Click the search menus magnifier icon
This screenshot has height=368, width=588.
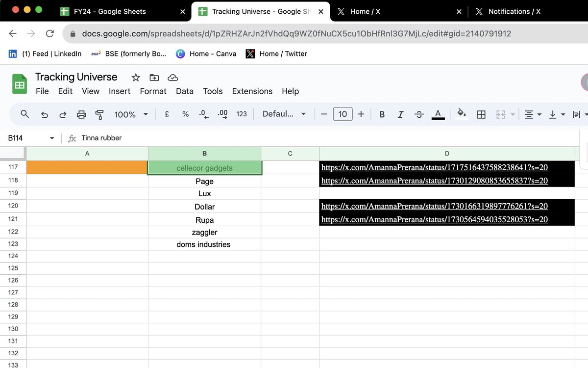coord(25,114)
